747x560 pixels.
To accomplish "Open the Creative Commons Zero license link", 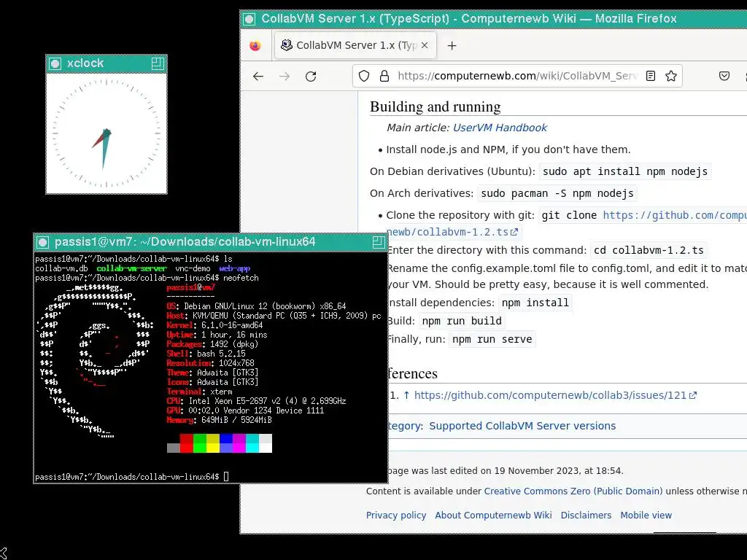I will 573,491.
